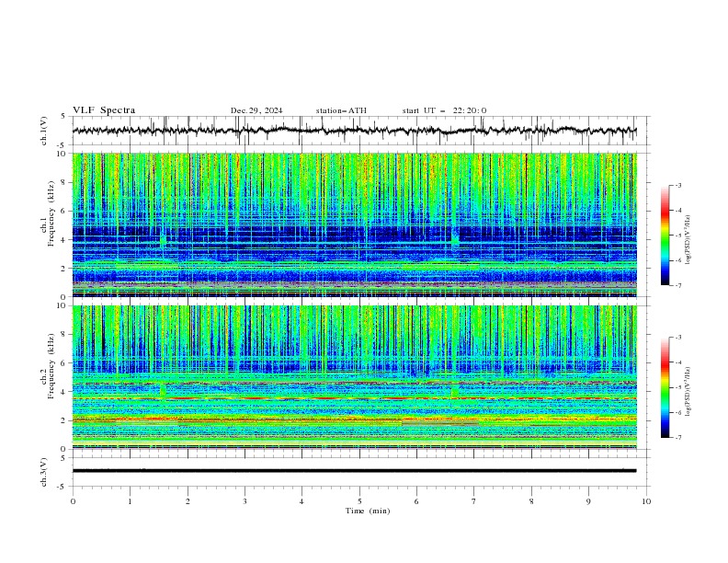Screen dimensions: 728x563
Task: Click the "-3" value on the upper color bar
Action: [x=677, y=185]
